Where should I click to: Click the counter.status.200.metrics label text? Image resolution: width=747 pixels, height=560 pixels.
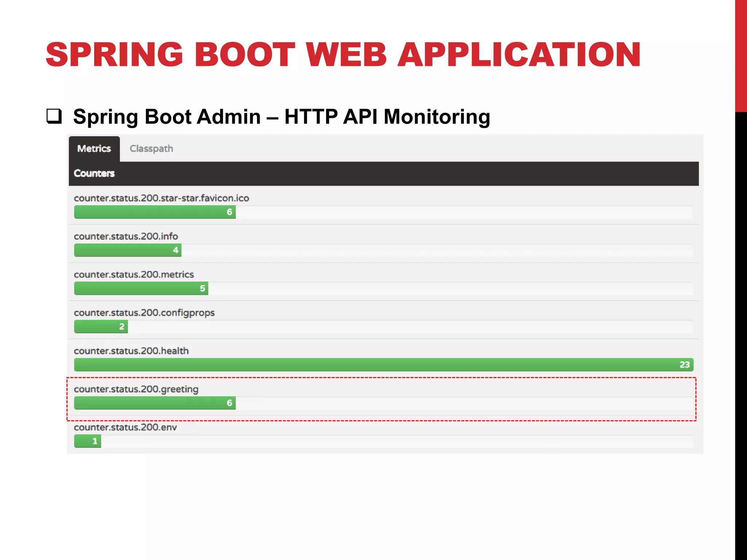point(134,275)
